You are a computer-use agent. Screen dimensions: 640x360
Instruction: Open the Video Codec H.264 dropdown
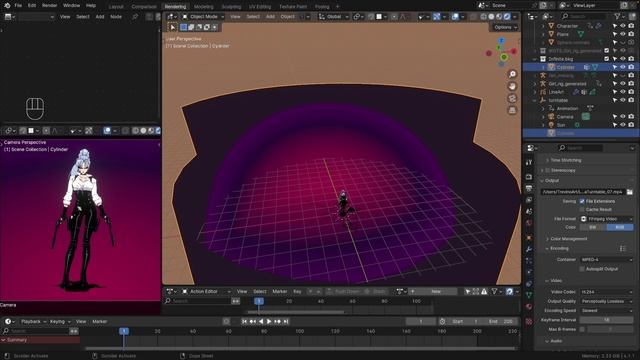[x=607, y=292]
